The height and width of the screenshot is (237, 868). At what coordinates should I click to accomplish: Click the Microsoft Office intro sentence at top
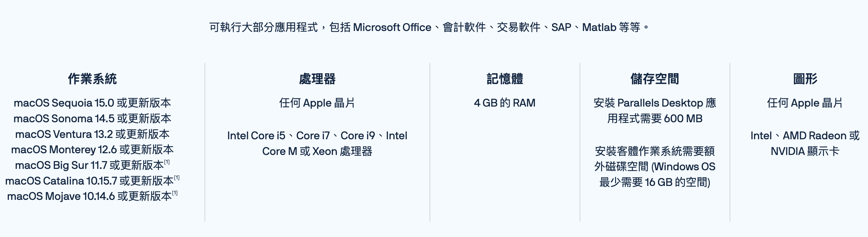click(x=430, y=27)
